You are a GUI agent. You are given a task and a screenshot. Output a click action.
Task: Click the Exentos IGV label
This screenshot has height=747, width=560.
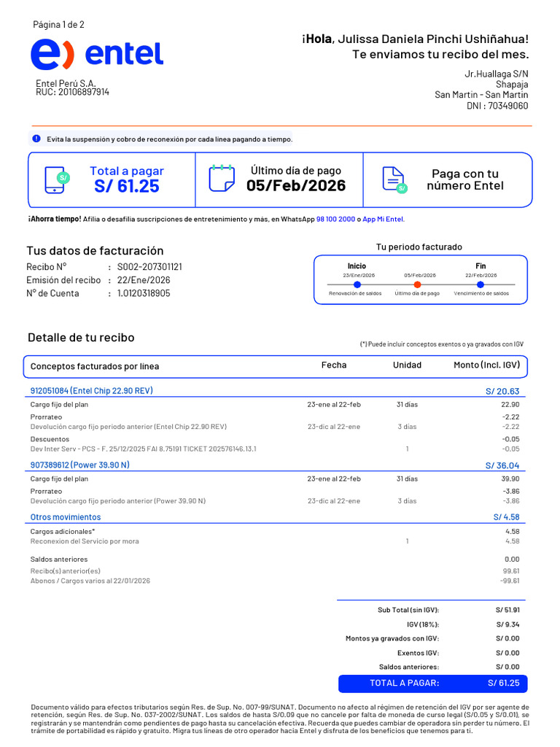tap(418, 653)
